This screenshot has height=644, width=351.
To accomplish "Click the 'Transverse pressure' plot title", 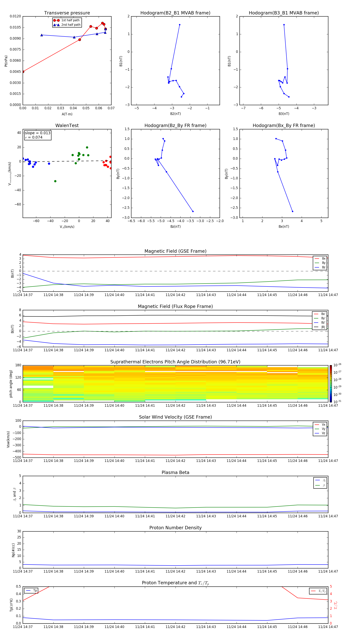I will point(67,13).
